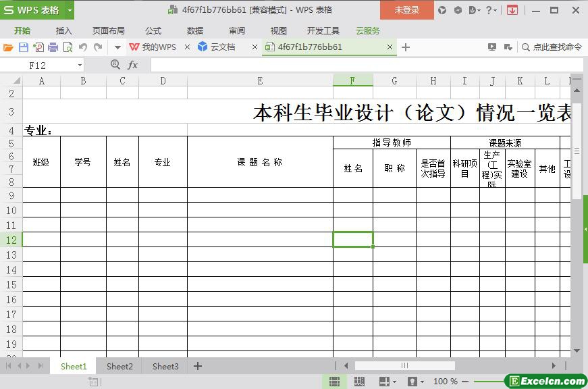Switch to Normal view in status bar
Image resolution: width=588 pixels, height=389 pixels.
[334, 382]
